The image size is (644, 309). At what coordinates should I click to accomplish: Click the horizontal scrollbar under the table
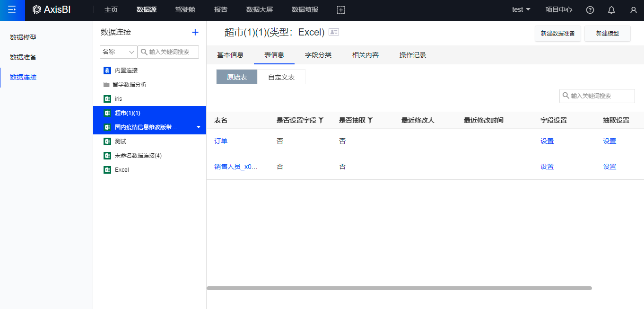pos(399,288)
